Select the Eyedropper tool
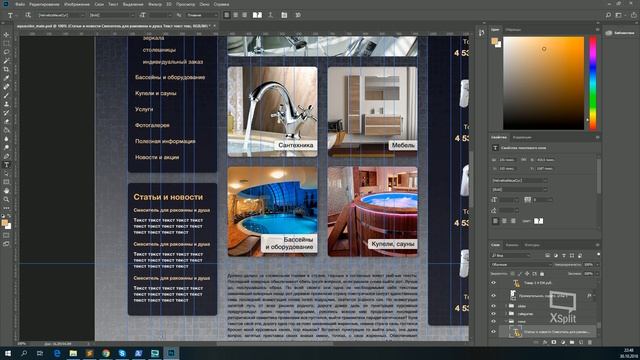The height and width of the screenshot is (360, 640). (6, 78)
